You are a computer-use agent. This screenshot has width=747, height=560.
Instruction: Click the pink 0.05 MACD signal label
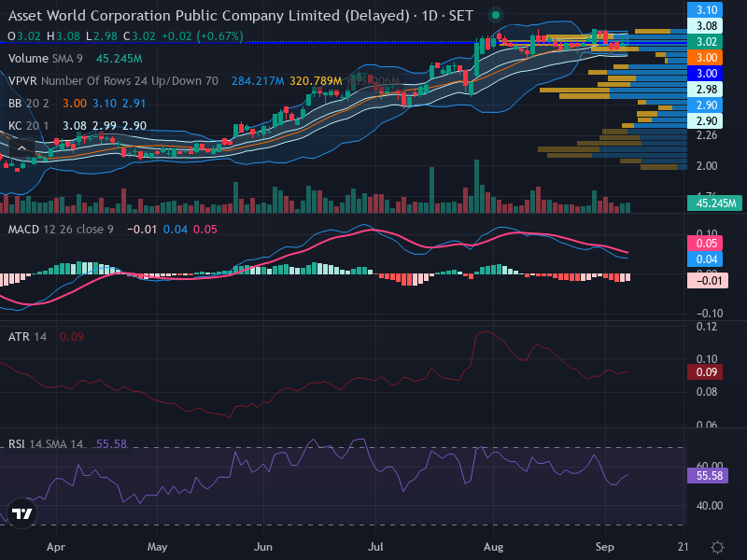pyautogui.click(x=705, y=244)
